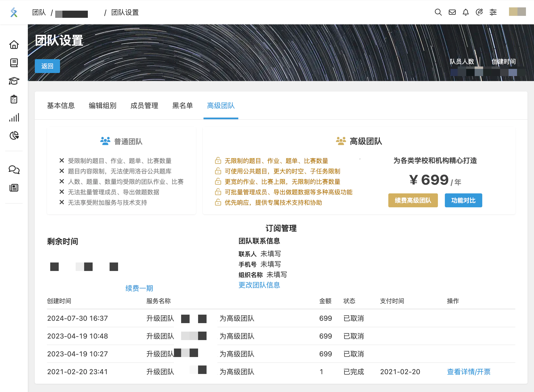Image resolution: width=534 pixels, height=392 pixels.
Task: Click the 更改团队信息 link
Action: click(259, 285)
